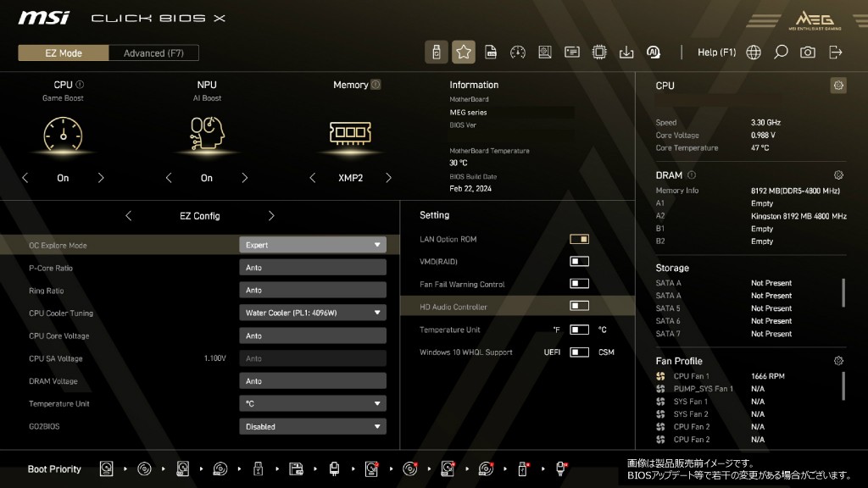Viewport: 868px width, 488px height.
Task: Open the search magnifier
Action: point(781,53)
